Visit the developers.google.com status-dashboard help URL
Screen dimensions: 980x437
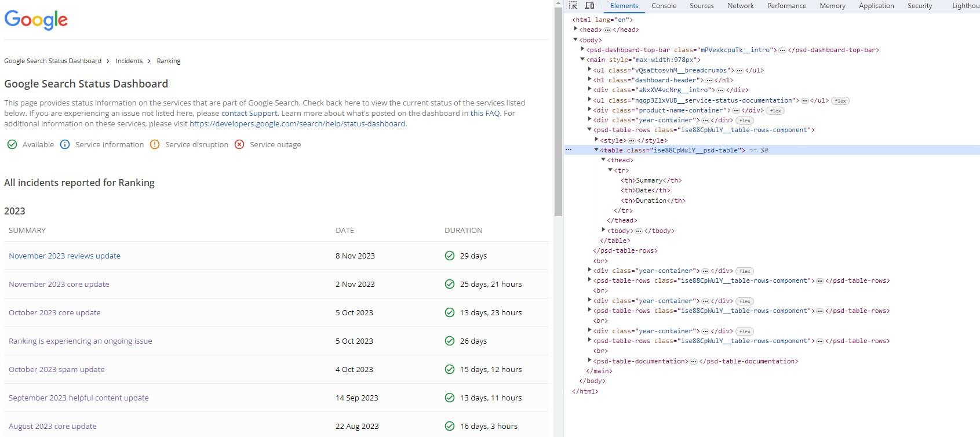(x=297, y=123)
